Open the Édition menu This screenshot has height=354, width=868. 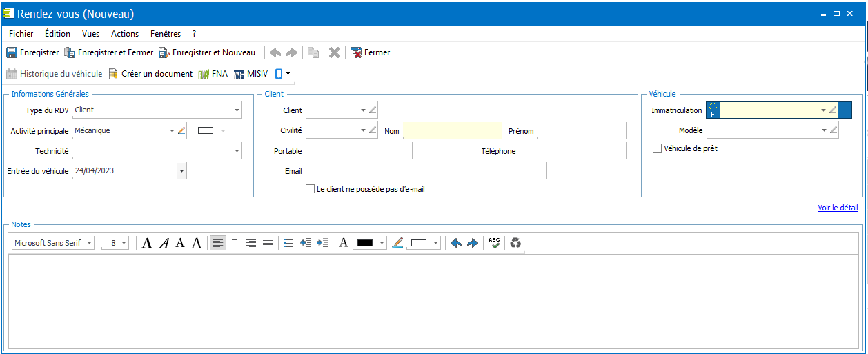pyautogui.click(x=57, y=33)
